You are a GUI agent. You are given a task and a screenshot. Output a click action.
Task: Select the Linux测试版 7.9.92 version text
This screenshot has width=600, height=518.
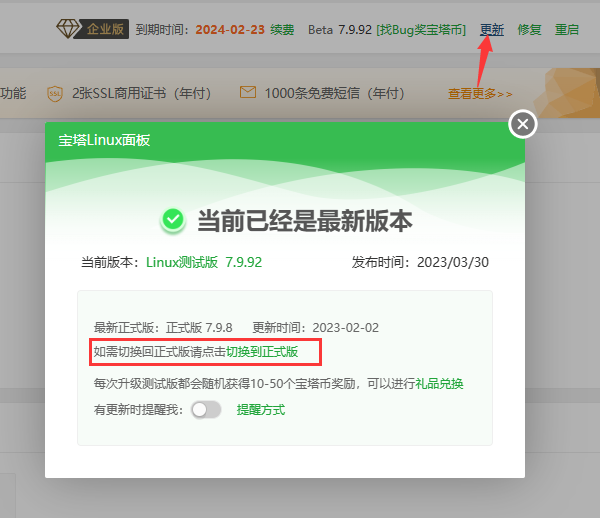point(204,262)
